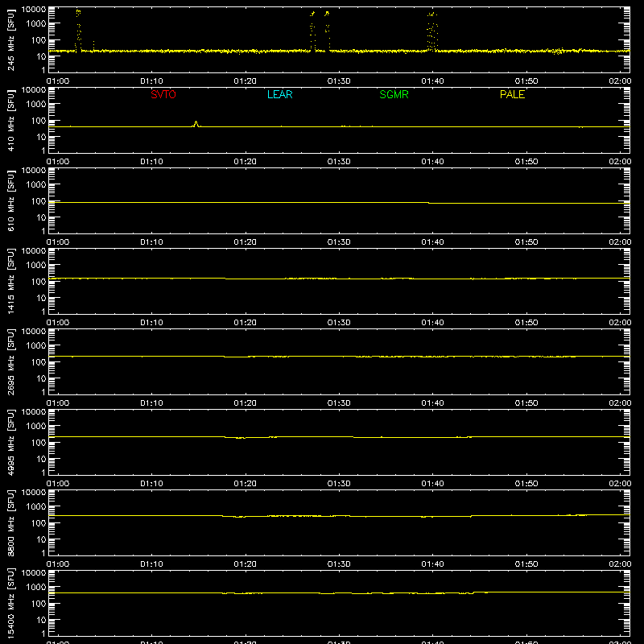
Task: Click the cyan LEAR station label
Action: point(279,94)
